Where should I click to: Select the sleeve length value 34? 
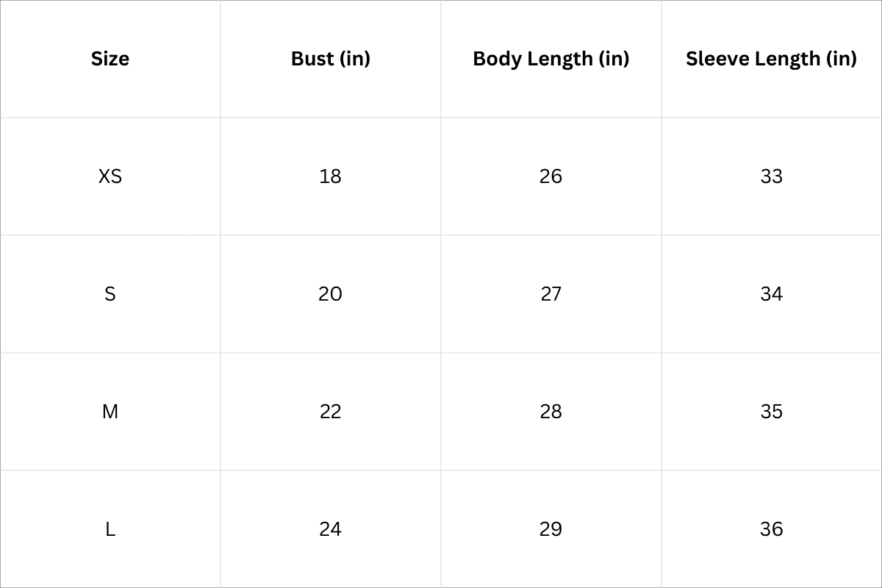pos(772,294)
